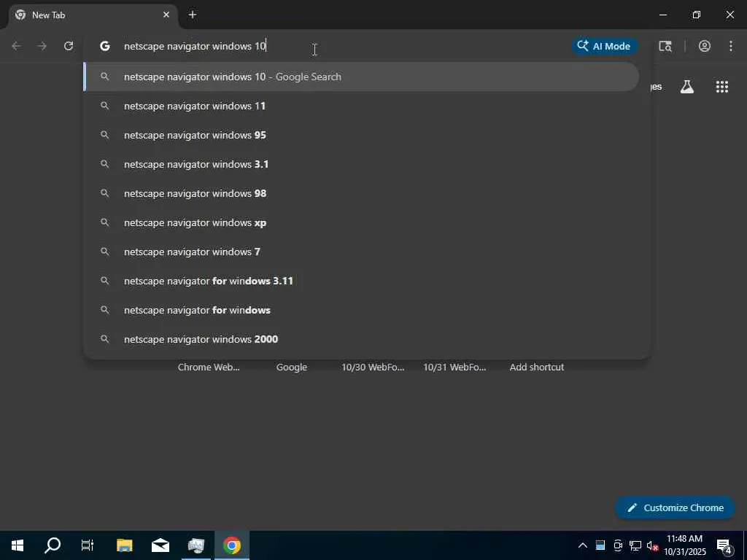The height and width of the screenshot is (560, 747).
Task: Select 'netscape navigator windows 10 - Google Search' suggestion
Action: pos(361,77)
